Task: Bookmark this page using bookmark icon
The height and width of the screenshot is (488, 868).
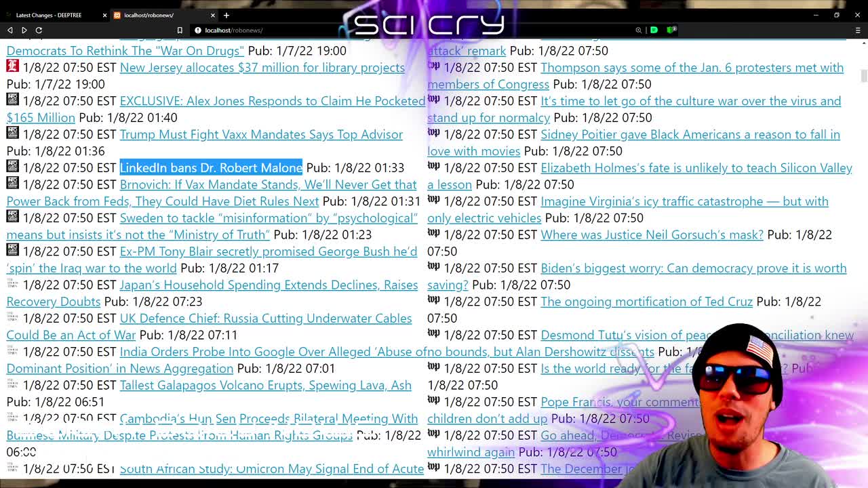Action: coord(180,30)
